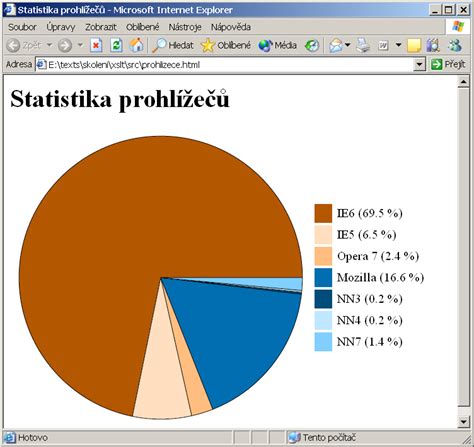The image size is (474, 447).
Task: Click the Přejít go button
Action: 448,64
